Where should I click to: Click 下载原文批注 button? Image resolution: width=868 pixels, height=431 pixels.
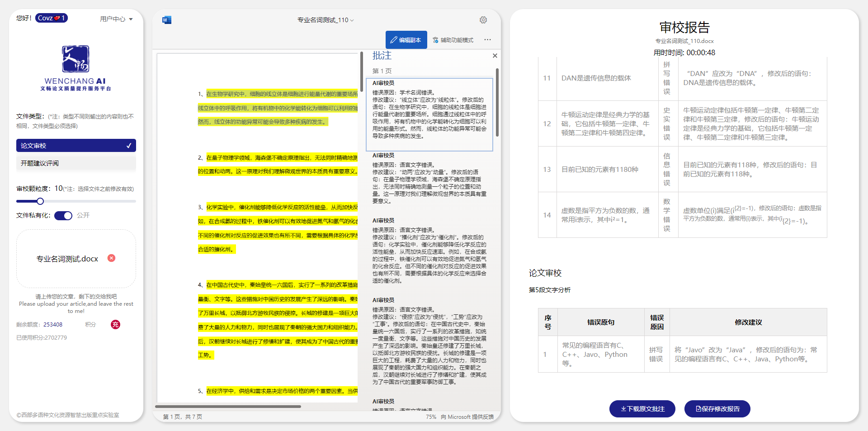[x=642, y=409]
